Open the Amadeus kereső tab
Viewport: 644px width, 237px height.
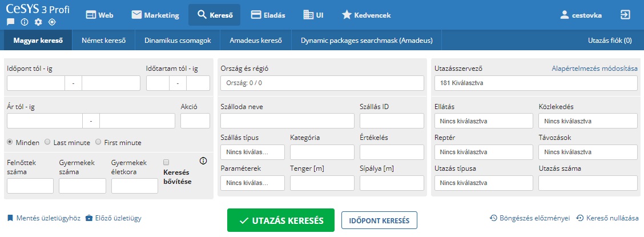tap(256, 41)
